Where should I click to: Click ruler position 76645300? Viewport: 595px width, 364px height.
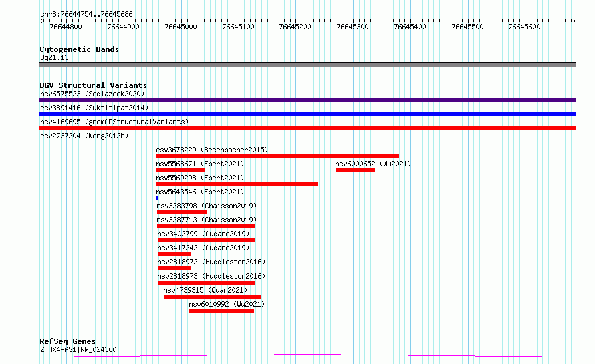(x=352, y=27)
